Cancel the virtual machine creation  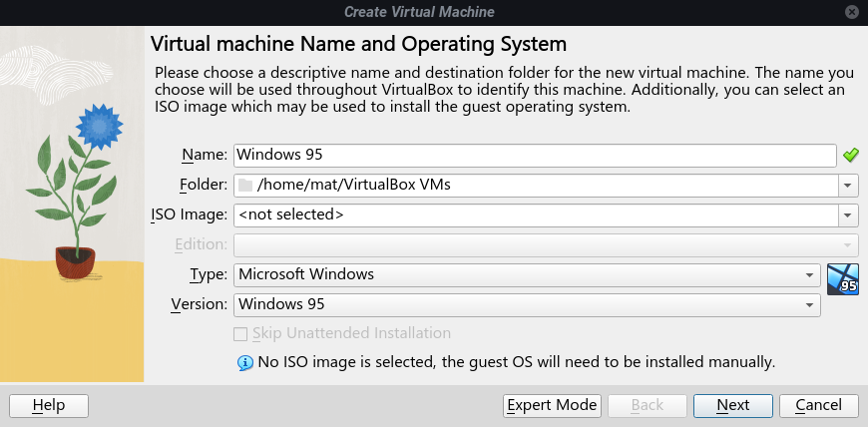pos(819,405)
